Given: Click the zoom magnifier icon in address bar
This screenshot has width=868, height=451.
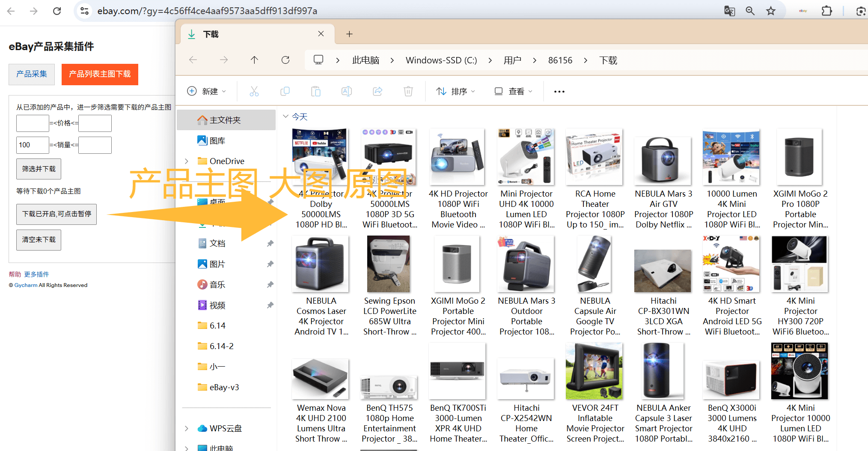Looking at the screenshot, I should 750,11.
